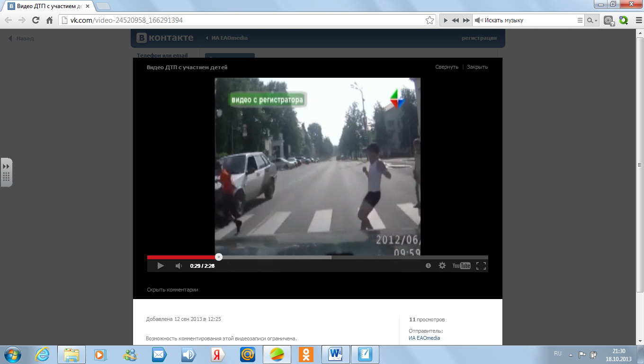Open the Mail.ru @ icon in the taskbar
The height and width of the screenshot is (364, 644).
(247, 355)
